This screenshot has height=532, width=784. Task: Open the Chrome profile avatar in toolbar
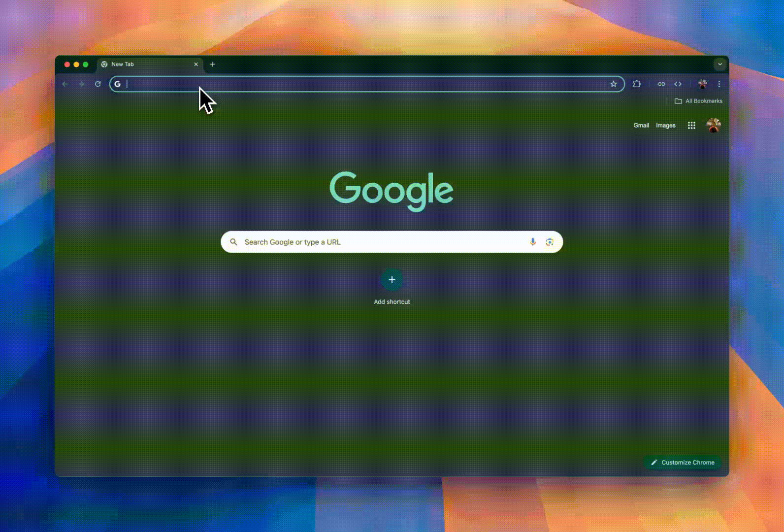703,84
